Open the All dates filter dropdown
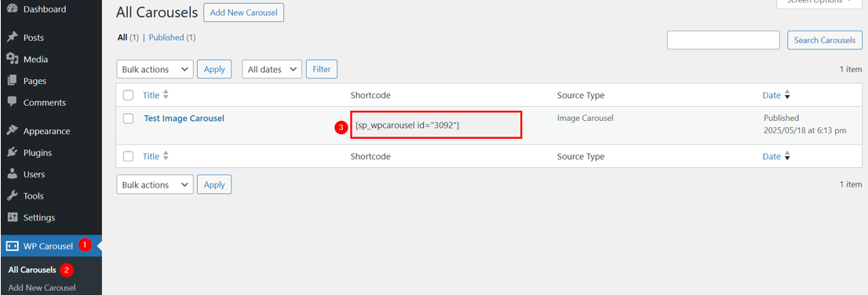 [272, 69]
